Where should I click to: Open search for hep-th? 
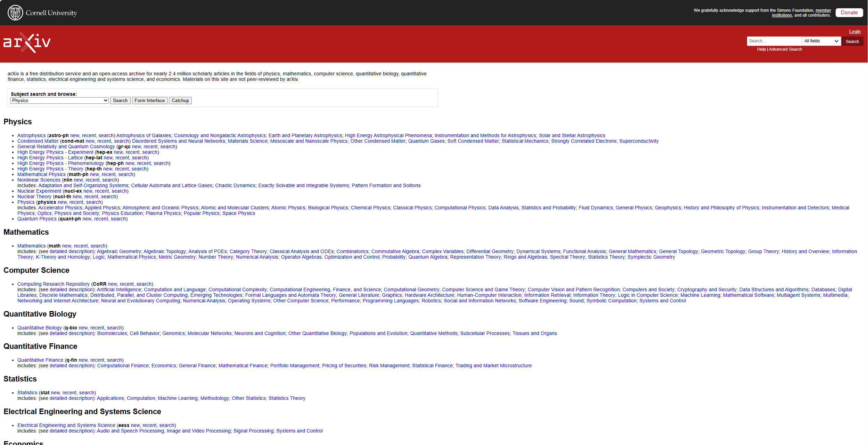click(x=139, y=169)
